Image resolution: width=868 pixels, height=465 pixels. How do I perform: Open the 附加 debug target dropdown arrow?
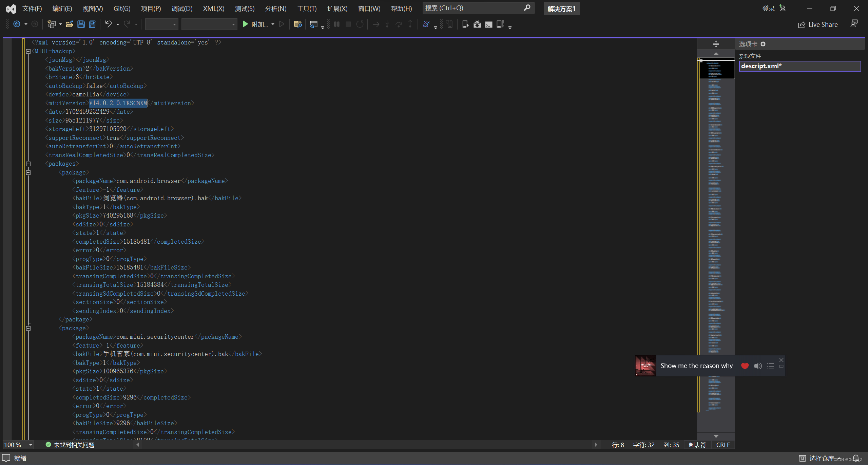(x=273, y=24)
